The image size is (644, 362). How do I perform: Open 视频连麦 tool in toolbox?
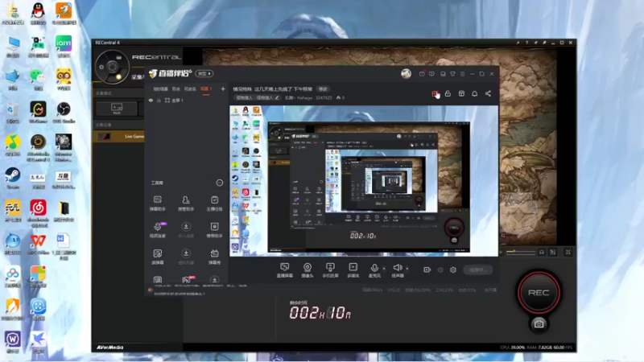coord(157,230)
